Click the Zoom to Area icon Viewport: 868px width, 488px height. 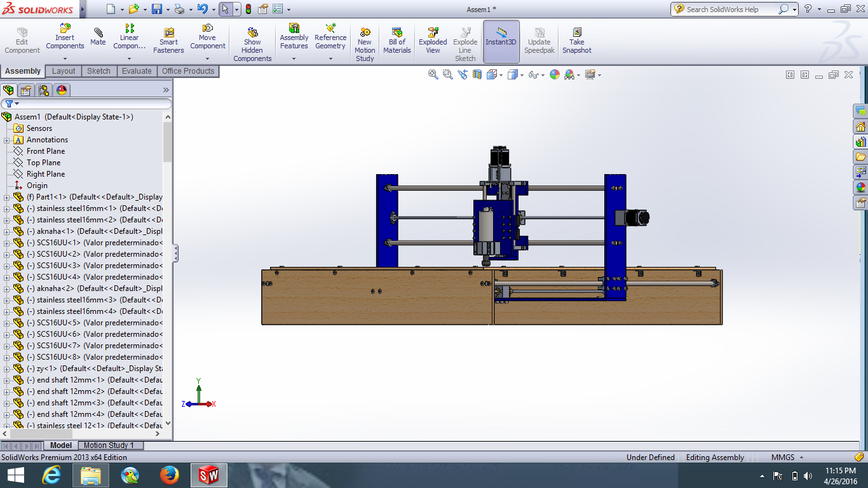[x=447, y=74]
